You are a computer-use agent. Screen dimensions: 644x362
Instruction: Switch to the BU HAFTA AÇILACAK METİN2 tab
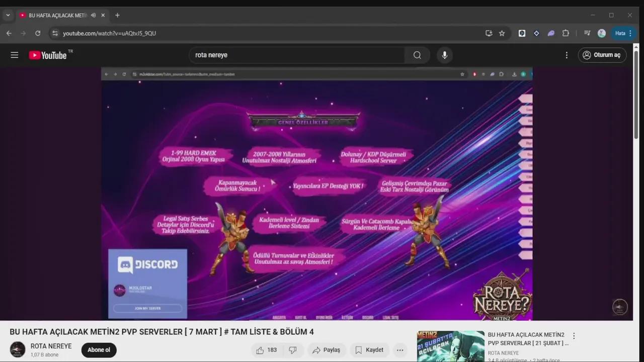coord(58,16)
